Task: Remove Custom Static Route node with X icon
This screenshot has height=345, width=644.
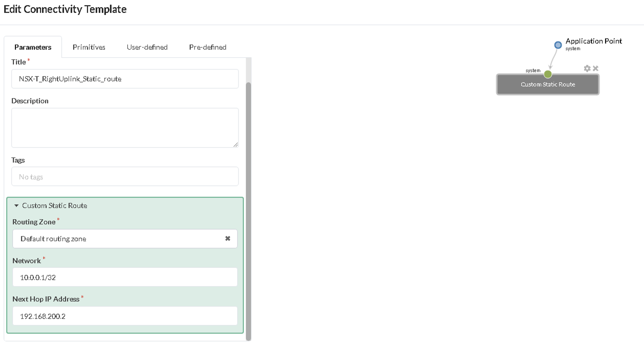Action: point(596,68)
